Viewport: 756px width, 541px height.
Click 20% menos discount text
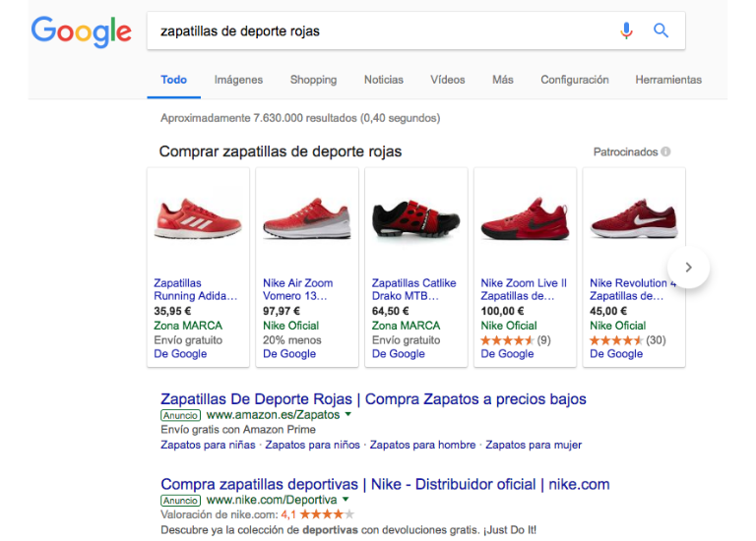click(291, 340)
